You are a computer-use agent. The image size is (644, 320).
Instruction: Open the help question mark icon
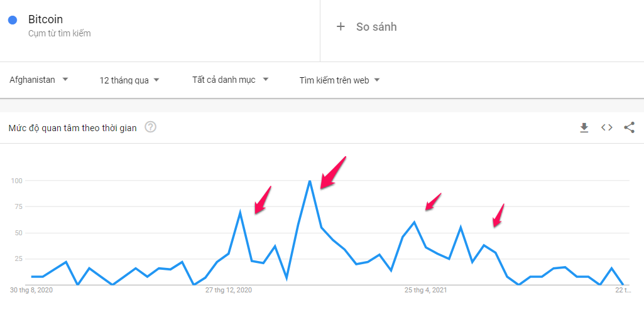click(x=151, y=127)
